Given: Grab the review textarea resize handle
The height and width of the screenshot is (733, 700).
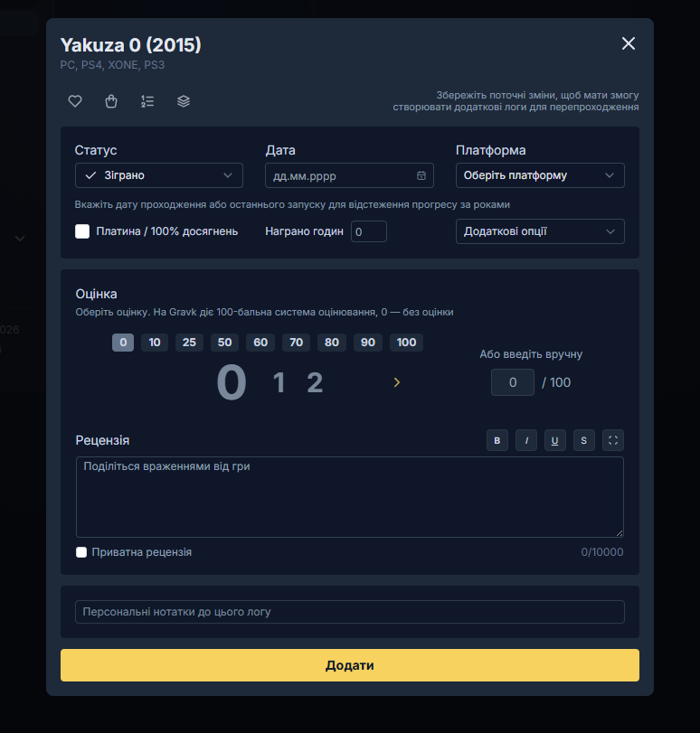Looking at the screenshot, I should tap(620, 533).
